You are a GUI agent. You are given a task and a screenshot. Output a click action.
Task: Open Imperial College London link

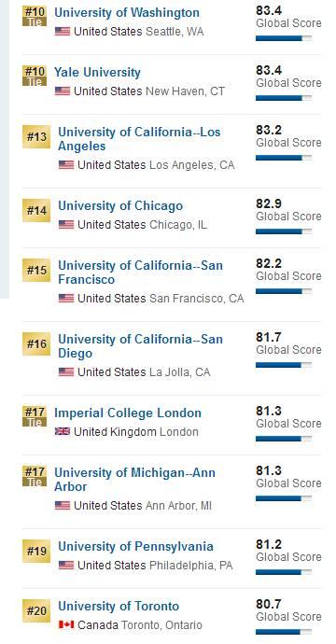click(128, 413)
